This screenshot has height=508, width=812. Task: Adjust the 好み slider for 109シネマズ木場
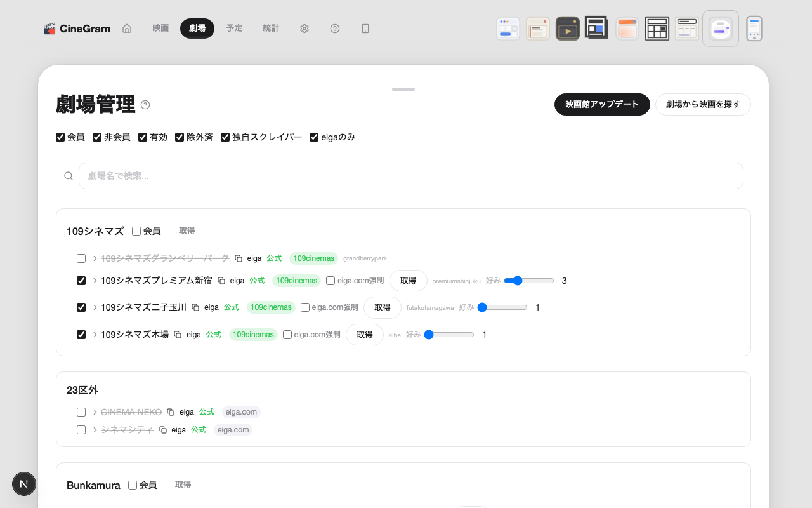[449, 334]
